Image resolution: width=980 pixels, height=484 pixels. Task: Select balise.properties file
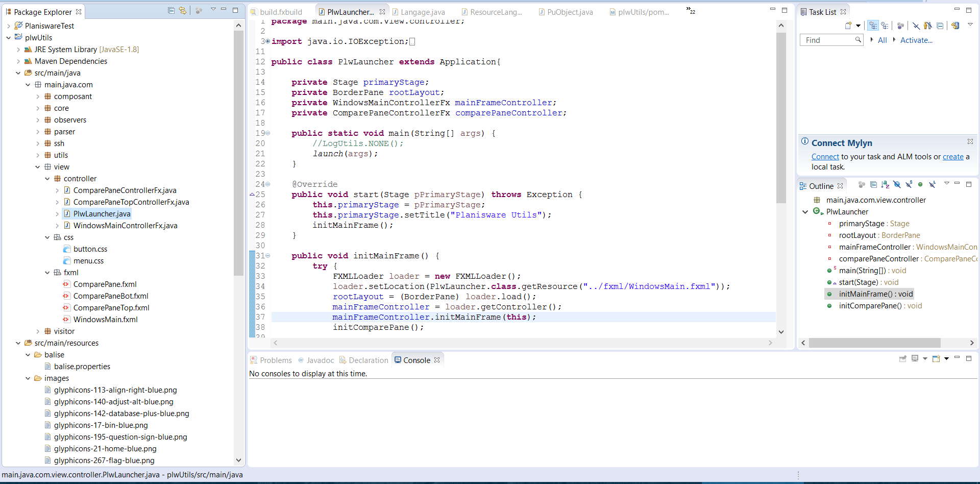click(82, 367)
